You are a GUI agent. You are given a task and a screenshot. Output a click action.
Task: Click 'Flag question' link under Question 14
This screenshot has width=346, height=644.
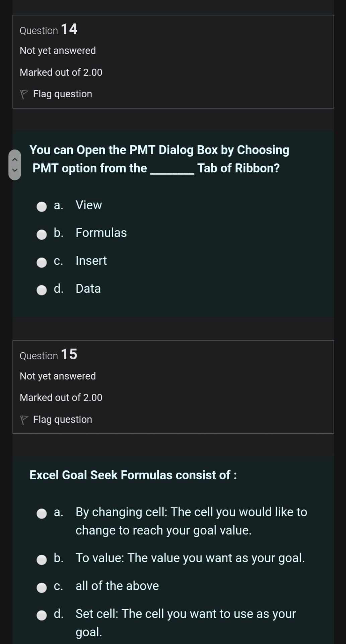point(62,94)
